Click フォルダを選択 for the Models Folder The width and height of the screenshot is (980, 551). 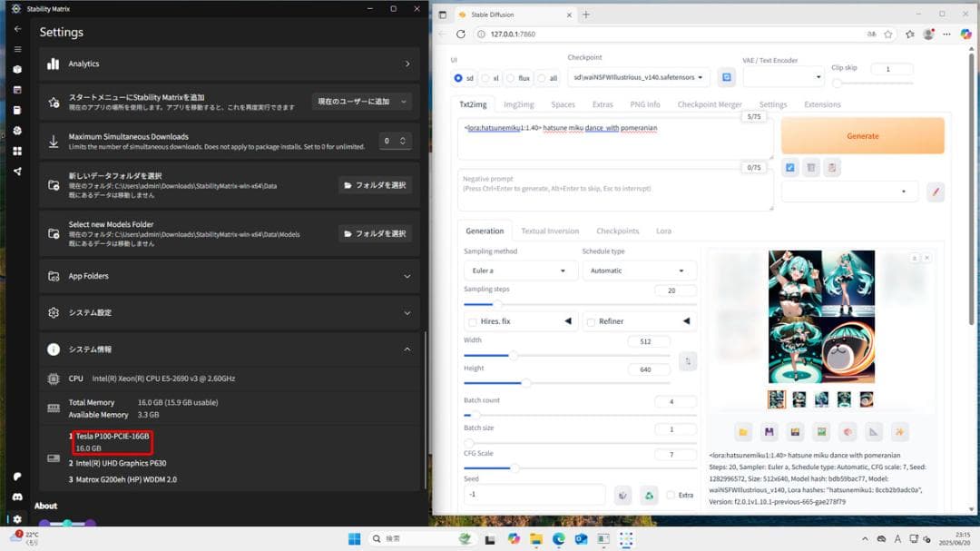(377, 233)
